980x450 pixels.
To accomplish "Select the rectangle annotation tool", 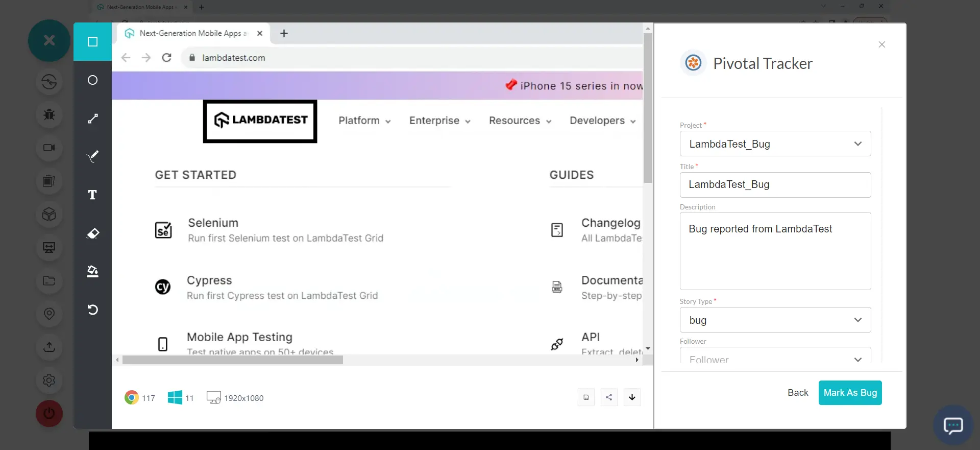I will pyautogui.click(x=92, y=41).
